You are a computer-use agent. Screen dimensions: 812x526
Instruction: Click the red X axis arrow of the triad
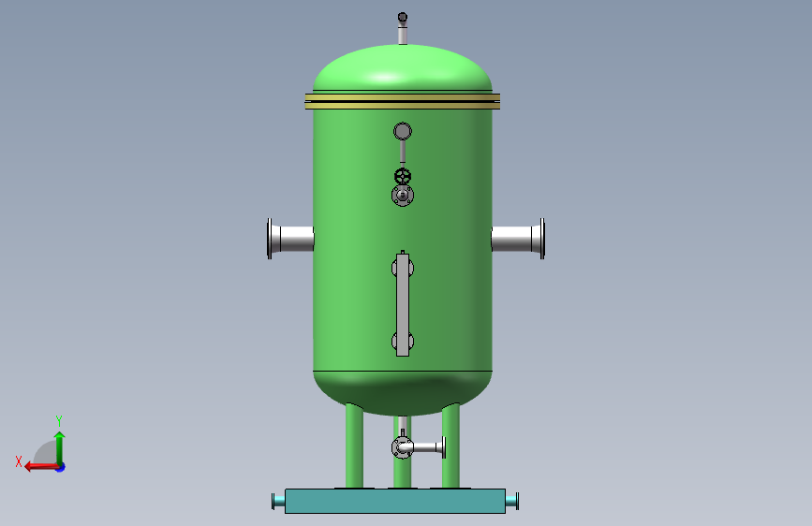point(42,467)
